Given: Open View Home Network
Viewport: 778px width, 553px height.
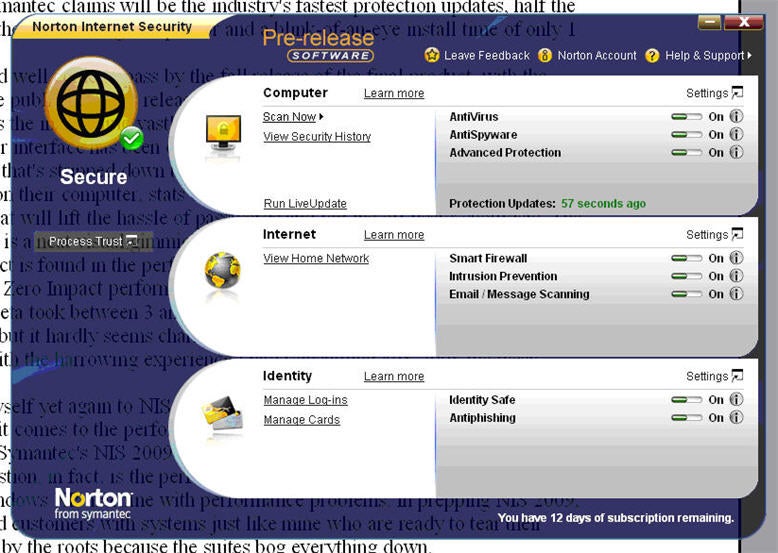Looking at the screenshot, I should tap(316, 258).
